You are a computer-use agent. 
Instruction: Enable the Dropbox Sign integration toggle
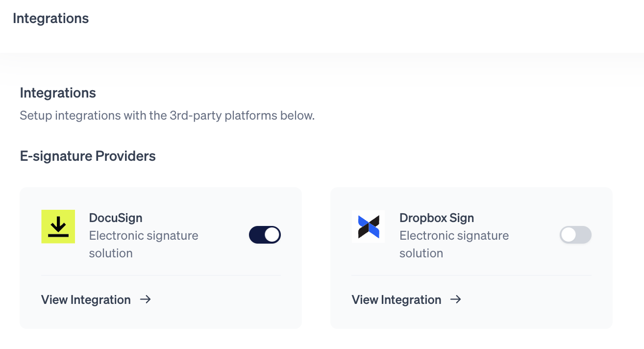[x=575, y=235]
